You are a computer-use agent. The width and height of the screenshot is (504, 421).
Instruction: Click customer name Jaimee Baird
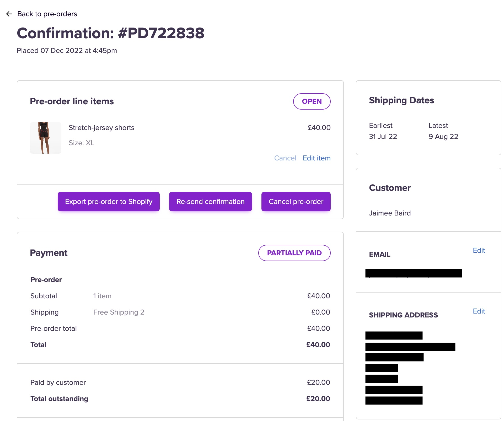pos(390,213)
